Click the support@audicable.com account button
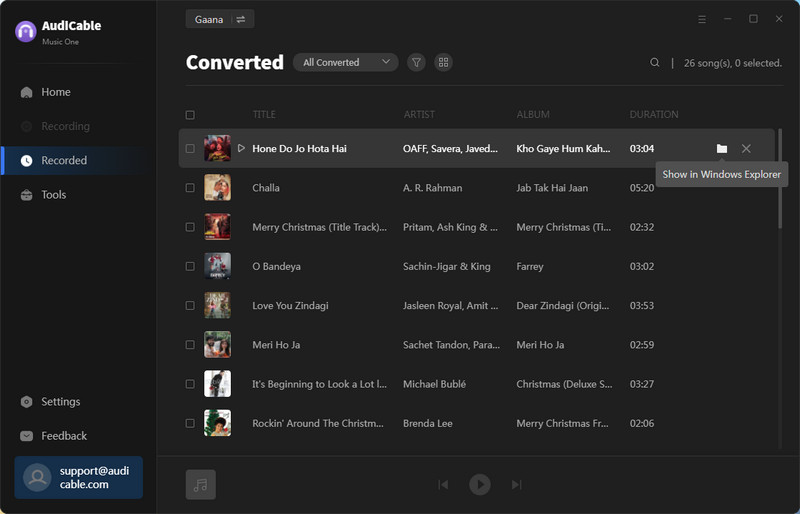This screenshot has height=514, width=800. 79,477
